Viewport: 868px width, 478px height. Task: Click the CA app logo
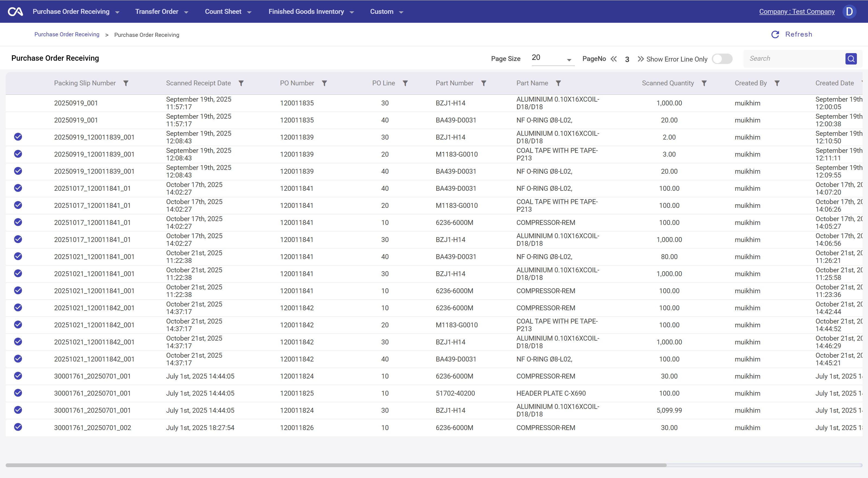pyautogui.click(x=15, y=12)
